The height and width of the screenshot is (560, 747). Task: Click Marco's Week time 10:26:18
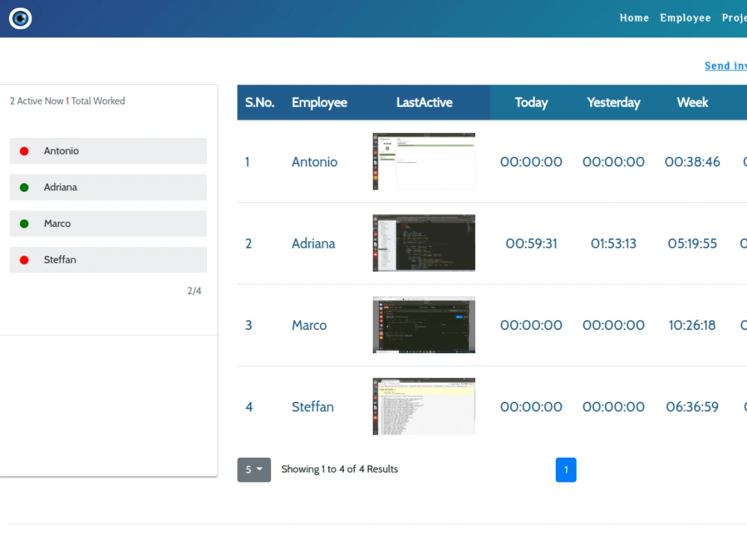692,326
